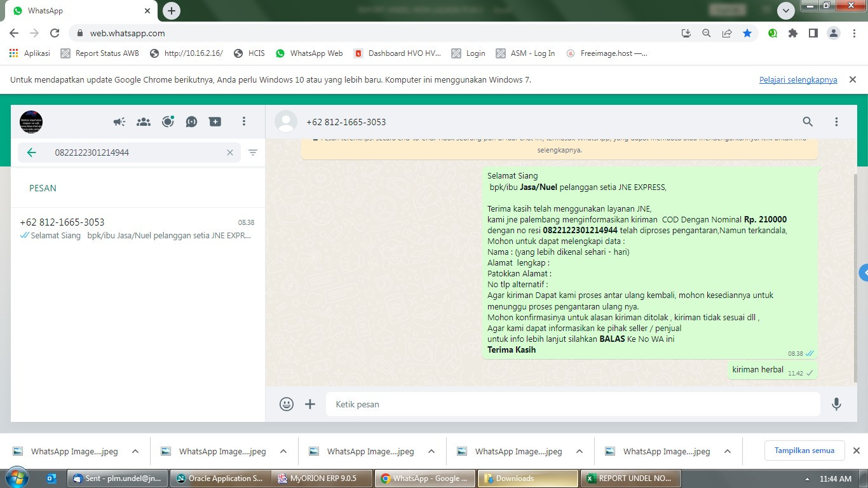Open Report Status AWB bookmark
The height and width of the screenshot is (488, 868).
pyautogui.click(x=100, y=53)
